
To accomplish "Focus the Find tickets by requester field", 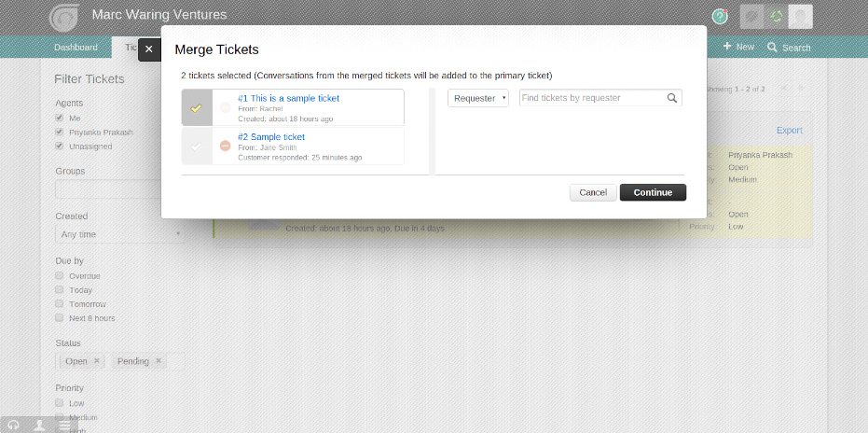I will click(592, 98).
